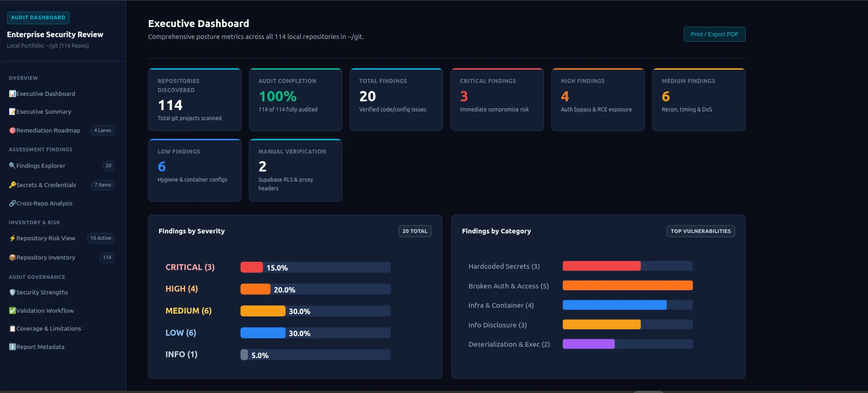
Task: Click the 114 badge on Repository Inventory
Action: coord(107,257)
